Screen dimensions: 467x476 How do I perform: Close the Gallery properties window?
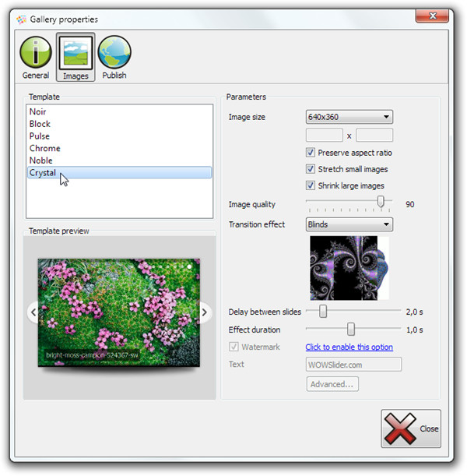point(432,16)
